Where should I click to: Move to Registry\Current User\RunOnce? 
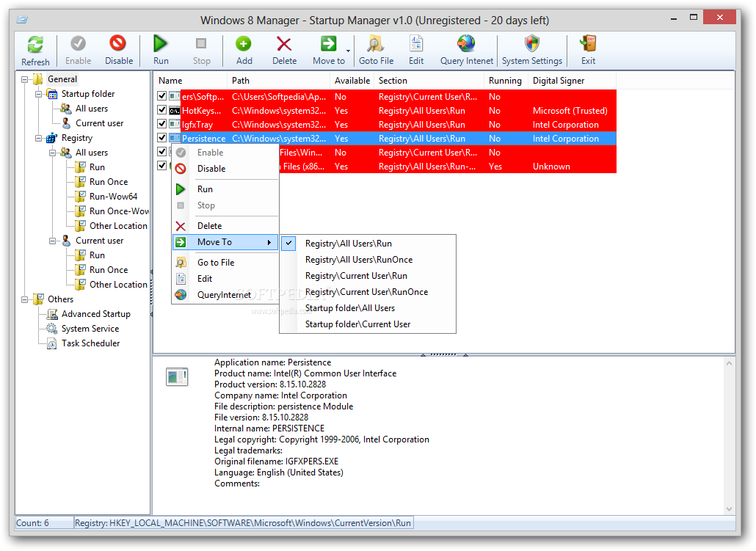368,292
